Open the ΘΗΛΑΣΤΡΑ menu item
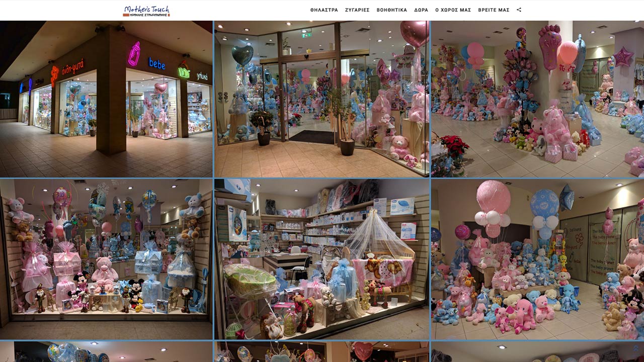The width and height of the screenshot is (644, 362). click(324, 10)
